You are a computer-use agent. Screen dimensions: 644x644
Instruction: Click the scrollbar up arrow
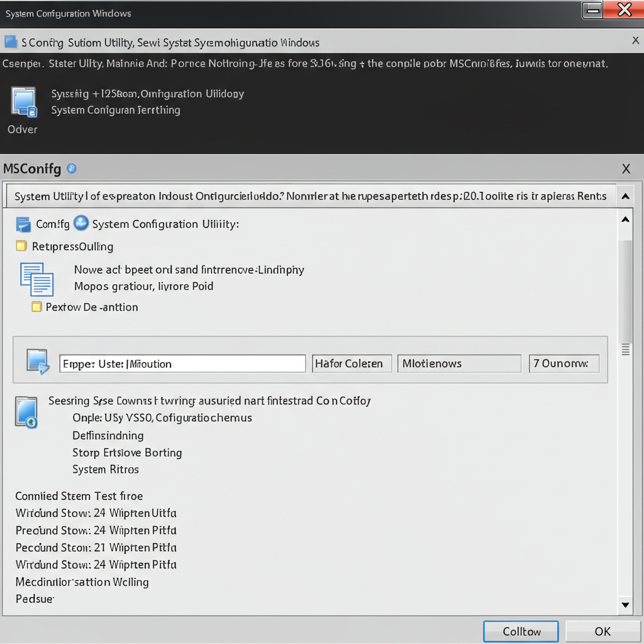(x=626, y=219)
